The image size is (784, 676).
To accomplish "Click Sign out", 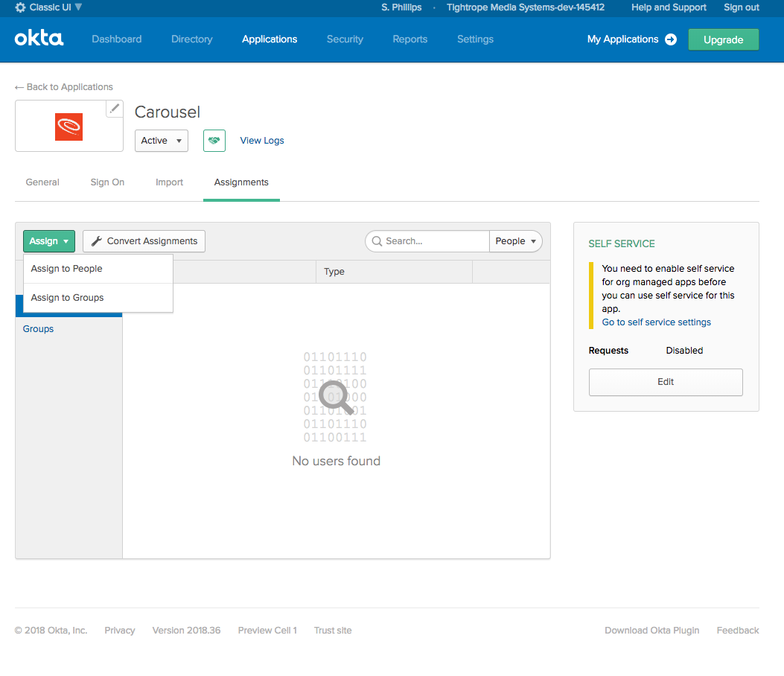I will click(x=742, y=7).
